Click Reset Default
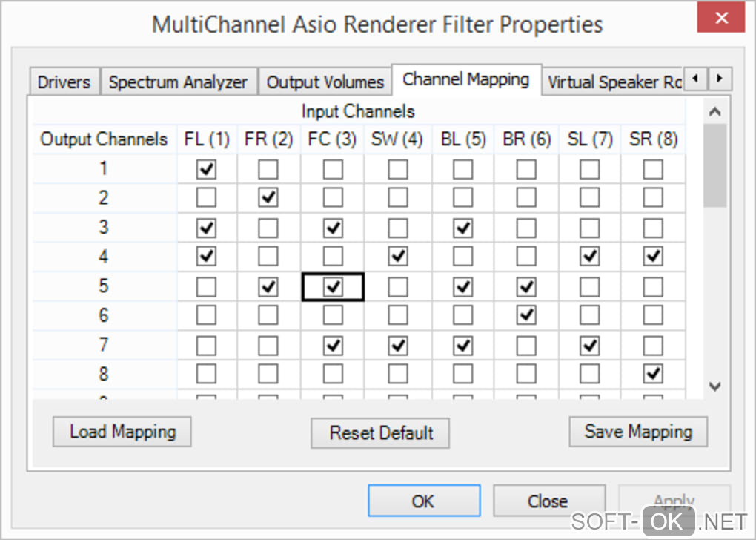The height and width of the screenshot is (540, 756). pos(380,433)
